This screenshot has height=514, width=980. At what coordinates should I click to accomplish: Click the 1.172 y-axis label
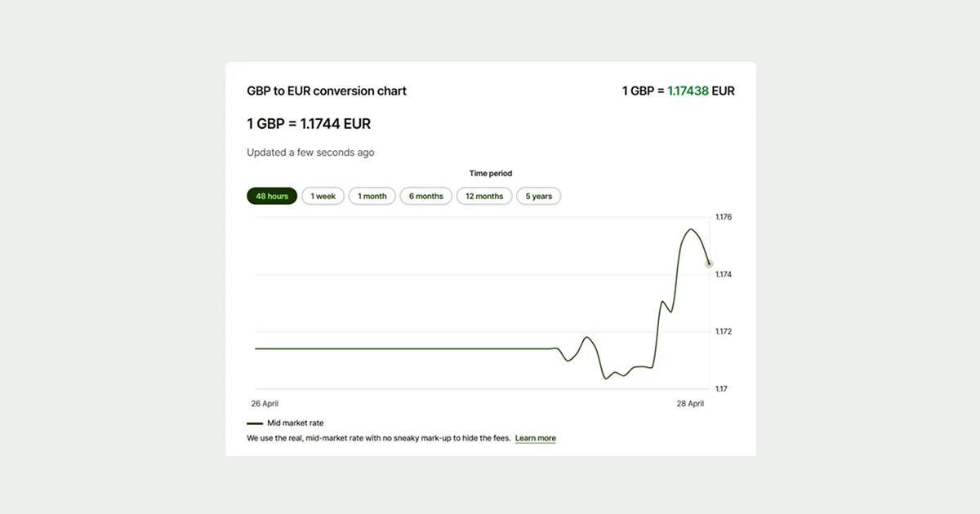pyautogui.click(x=724, y=332)
